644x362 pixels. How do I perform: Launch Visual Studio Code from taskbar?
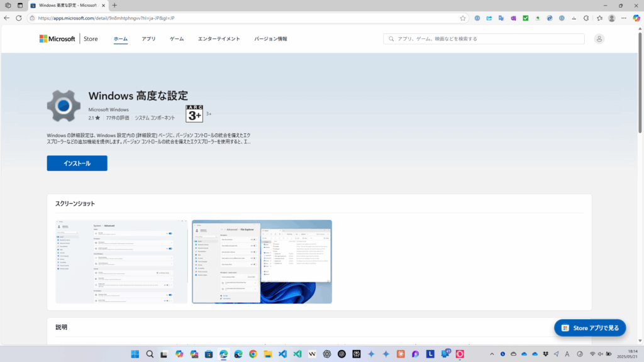click(282, 354)
